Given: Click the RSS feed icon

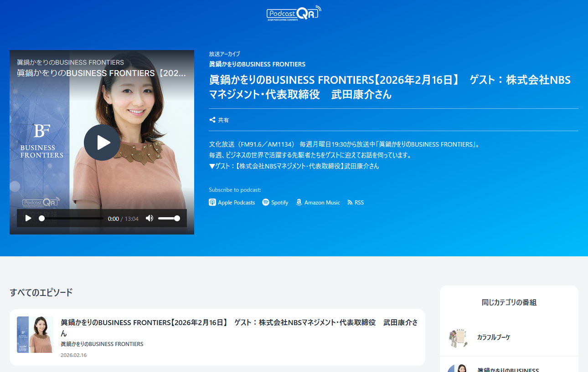Looking at the screenshot, I should click(x=350, y=202).
